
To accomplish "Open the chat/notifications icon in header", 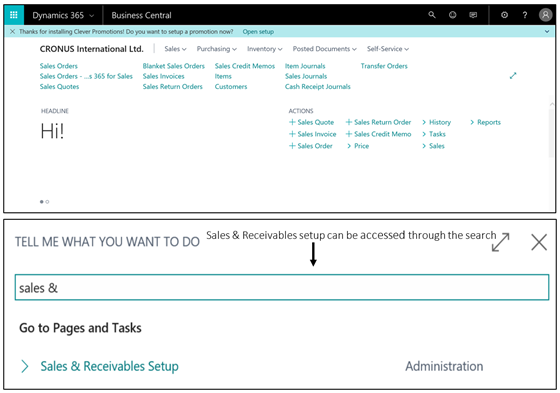I will [473, 15].
